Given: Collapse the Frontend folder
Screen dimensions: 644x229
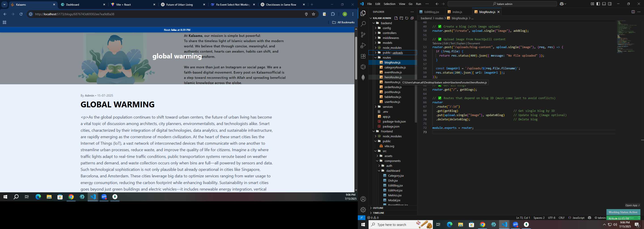Looking at the screenshot, I should click(387, 131).
